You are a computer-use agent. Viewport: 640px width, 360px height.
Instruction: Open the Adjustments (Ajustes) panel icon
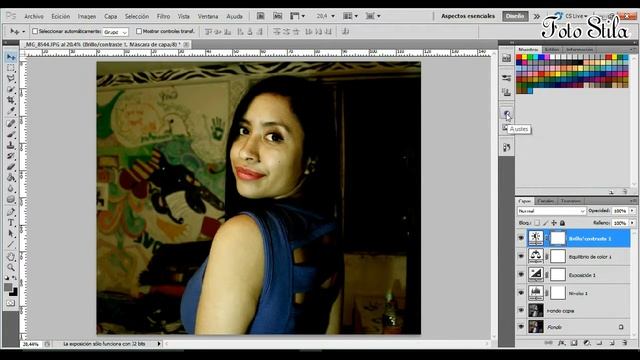[507, 114]
